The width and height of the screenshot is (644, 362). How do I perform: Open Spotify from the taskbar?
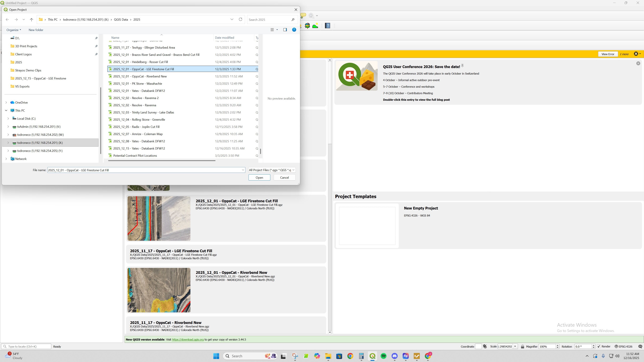[x=384, y=356]
